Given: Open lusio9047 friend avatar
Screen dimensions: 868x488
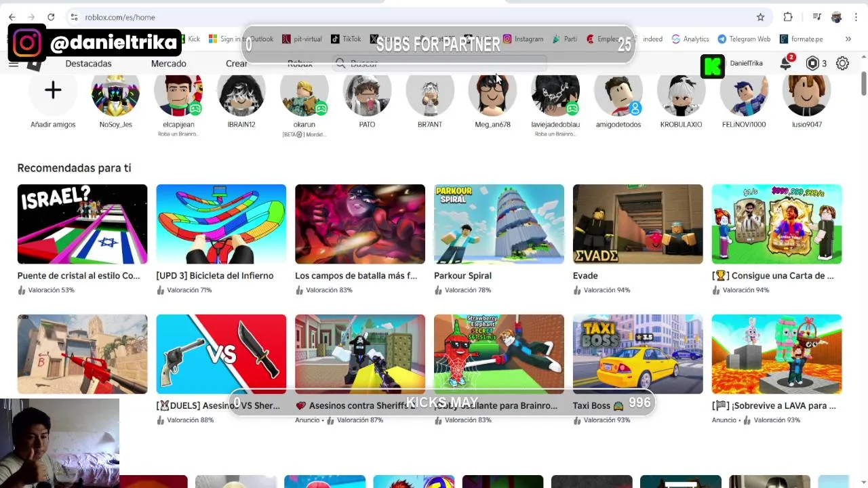Looking at the screenshot, I should (x=806, y=94).
